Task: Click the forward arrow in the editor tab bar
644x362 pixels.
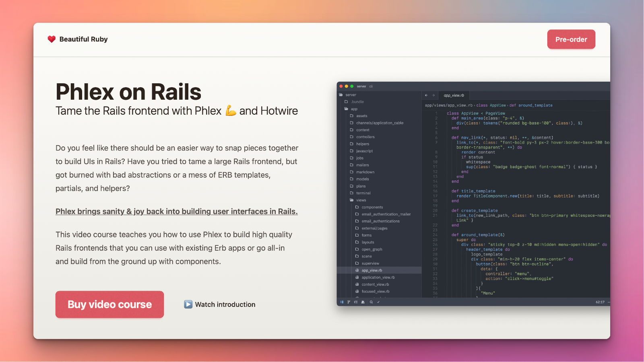Action: tap(433, 95)
